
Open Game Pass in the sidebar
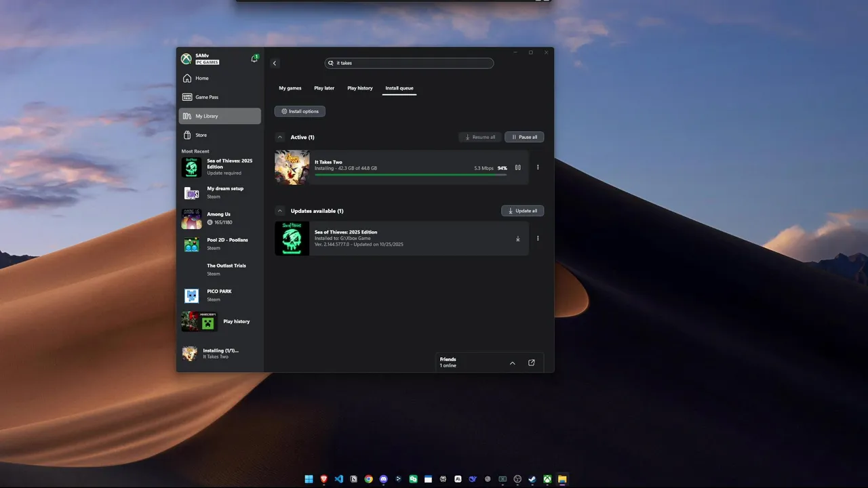[x=220, y=97]
